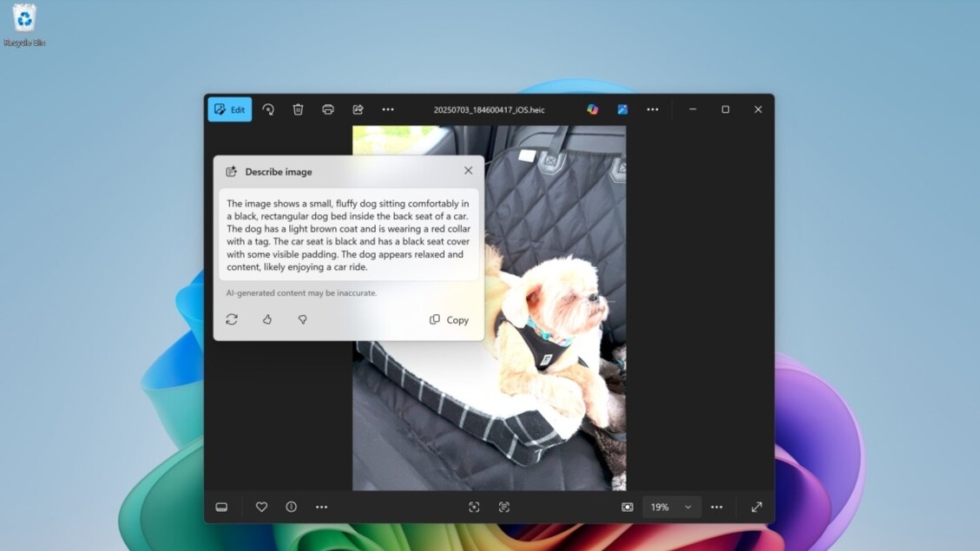Click the file name 20250703_184600417_iOS.heic
980x551 pixels.
point(490,110)
